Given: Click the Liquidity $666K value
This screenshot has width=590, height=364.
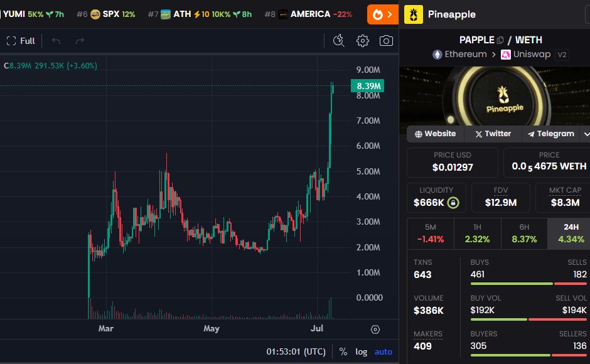Looking at the screenshot, I should pyautogui.click(x=429, y=203).
